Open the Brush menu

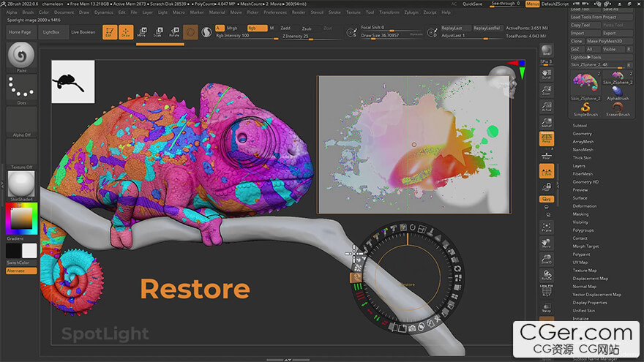28,12
